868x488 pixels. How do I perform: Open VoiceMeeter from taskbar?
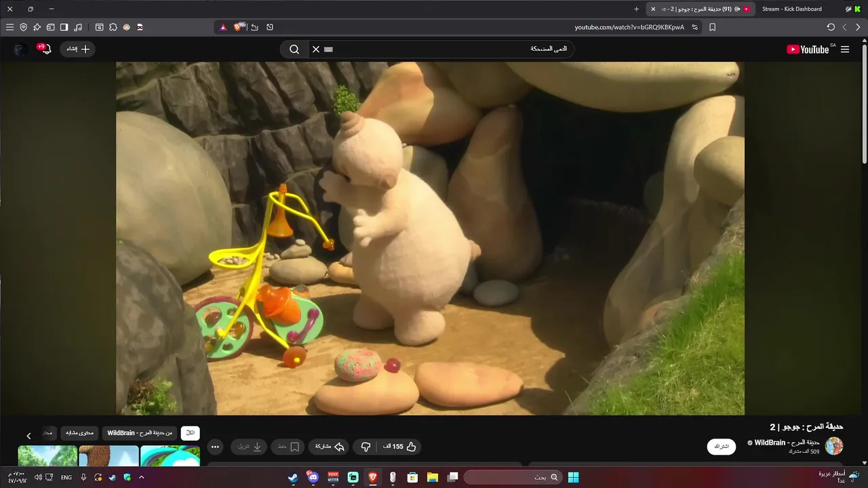click(x=333, y=477)
